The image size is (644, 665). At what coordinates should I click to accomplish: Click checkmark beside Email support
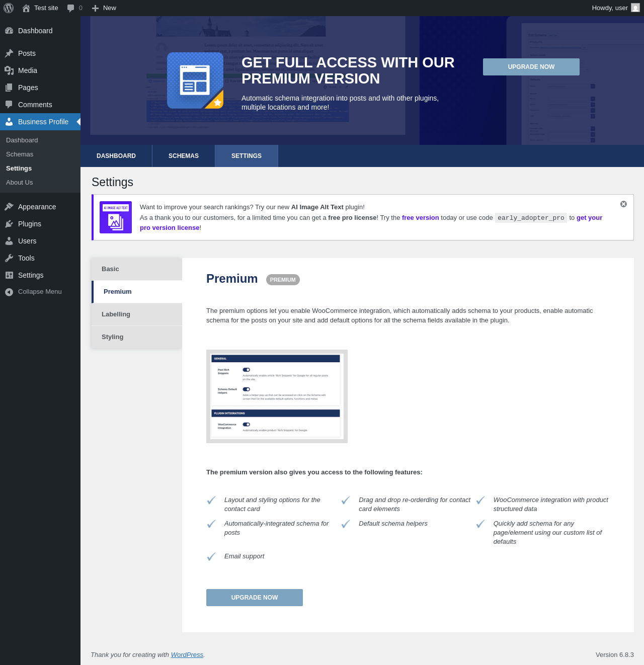(x=211, y=556)
